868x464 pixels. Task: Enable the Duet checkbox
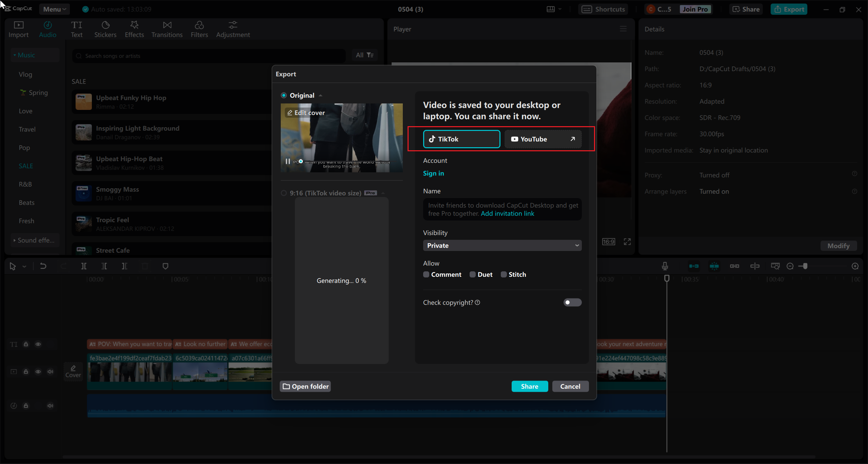(473, 274)
